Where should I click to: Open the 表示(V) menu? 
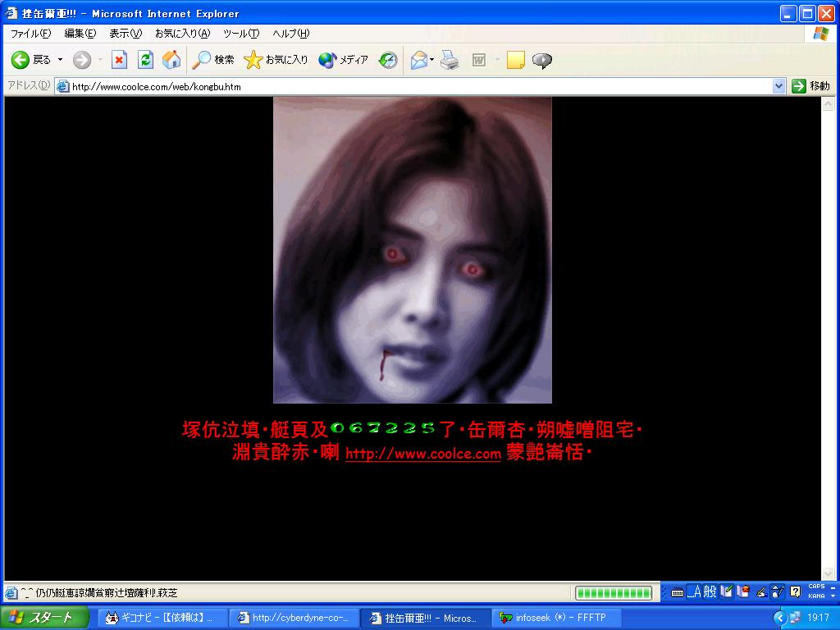click(x=126, y=34)
